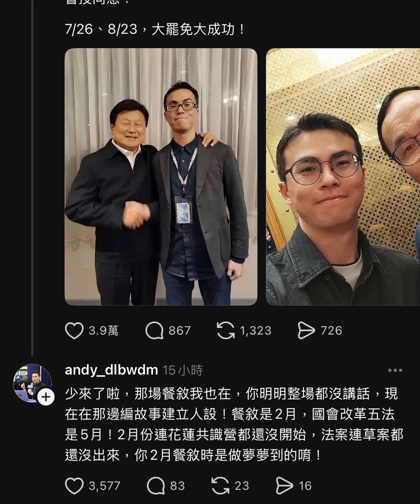
Task: Repost andy_dlbwdm's comment with 23 reposts
Action: 221,486
